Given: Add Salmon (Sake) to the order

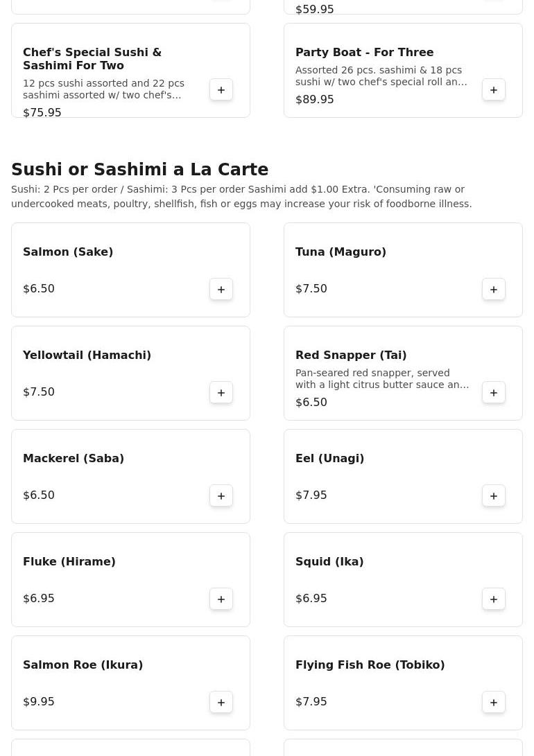Looking at the screenshot, I should (221, 290).
